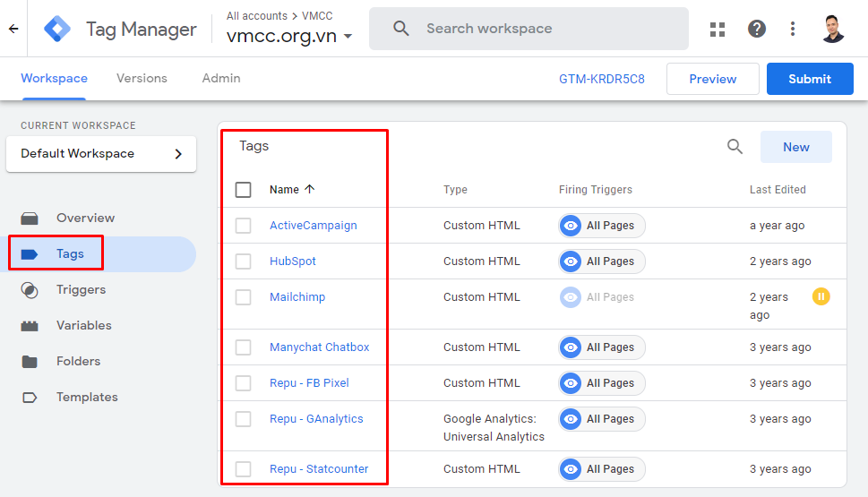The width and height of the screenshot is (868, 497).
Task: Click the eye icon on Repu - FB Pixel's trigger
Action: click(571, 383)
